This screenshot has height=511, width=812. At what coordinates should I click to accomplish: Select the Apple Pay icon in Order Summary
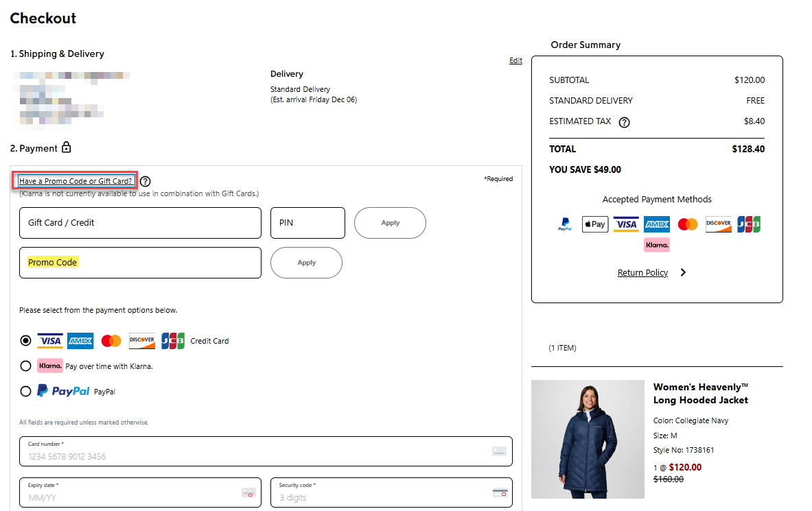594,224
